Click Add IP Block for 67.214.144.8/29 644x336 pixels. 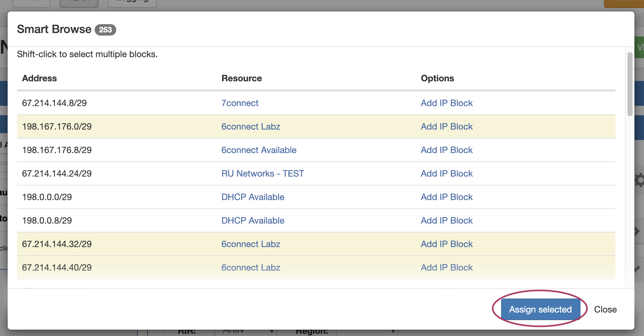[446, 103]
